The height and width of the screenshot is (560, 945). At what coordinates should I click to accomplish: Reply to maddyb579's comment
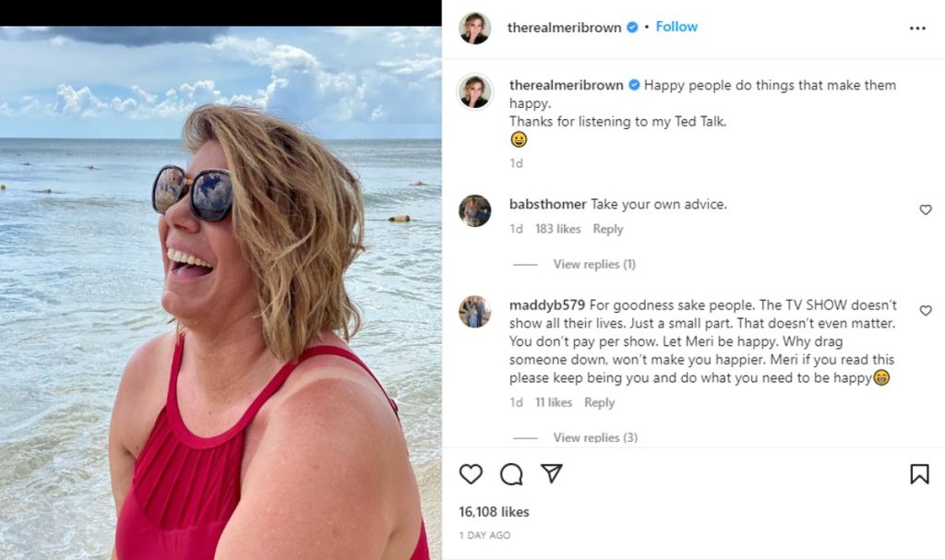599,402
